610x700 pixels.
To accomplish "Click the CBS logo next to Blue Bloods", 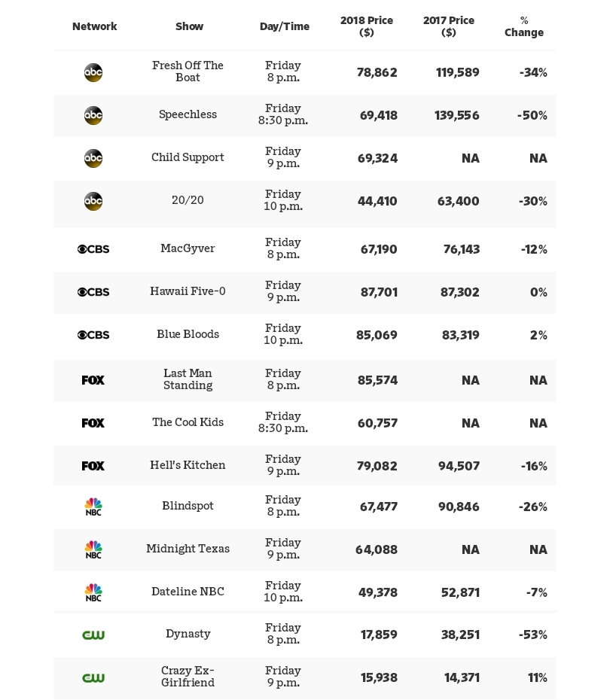I will pyautogui.click(x=93, y=335).
